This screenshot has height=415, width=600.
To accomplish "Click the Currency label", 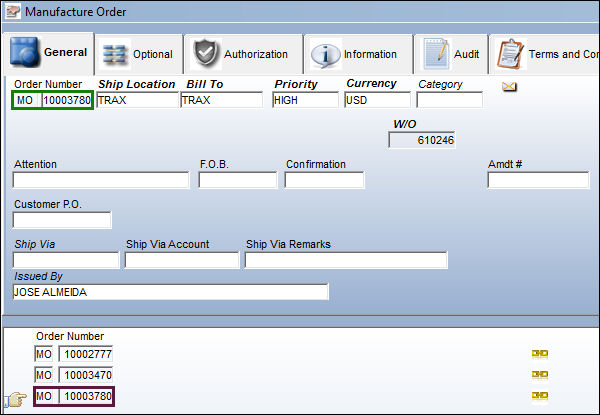I will tap(371, 83).
